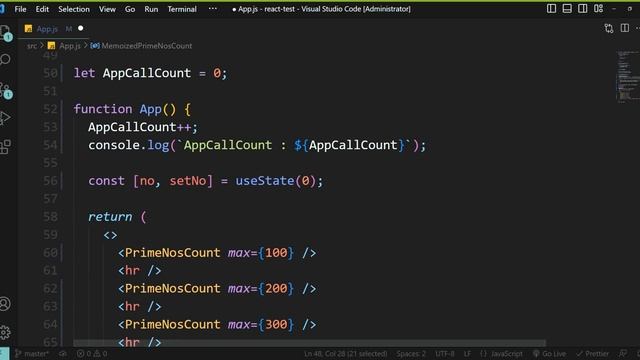640x360 pixels.
Task: Open Source Control view in activity bar
Action: 6,91
